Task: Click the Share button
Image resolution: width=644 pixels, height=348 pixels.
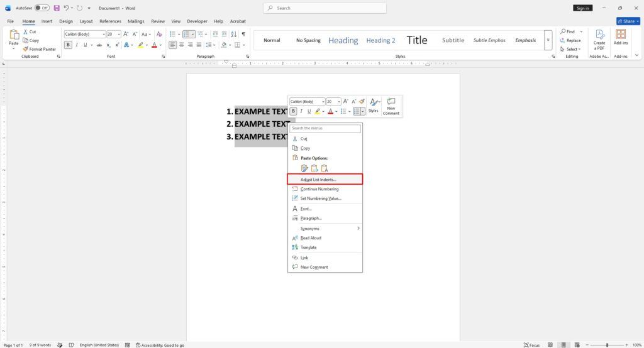Action: 628,21
